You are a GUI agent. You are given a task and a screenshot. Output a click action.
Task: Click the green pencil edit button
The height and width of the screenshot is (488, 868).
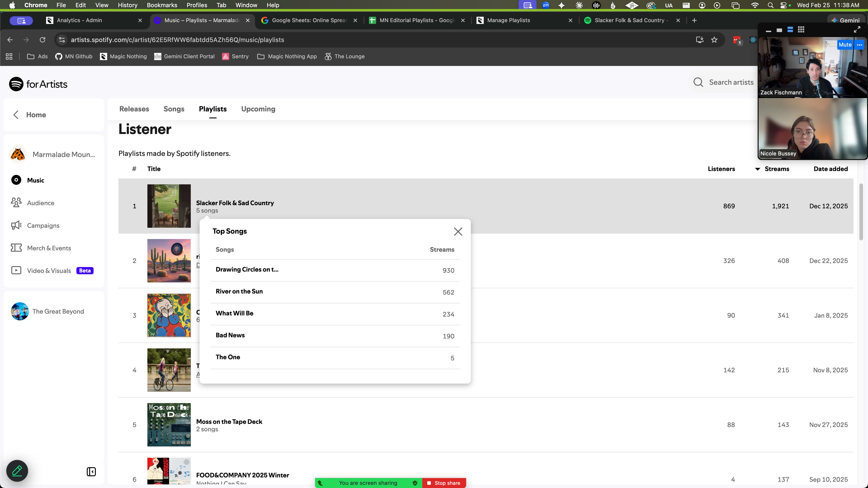click(17, 470)
